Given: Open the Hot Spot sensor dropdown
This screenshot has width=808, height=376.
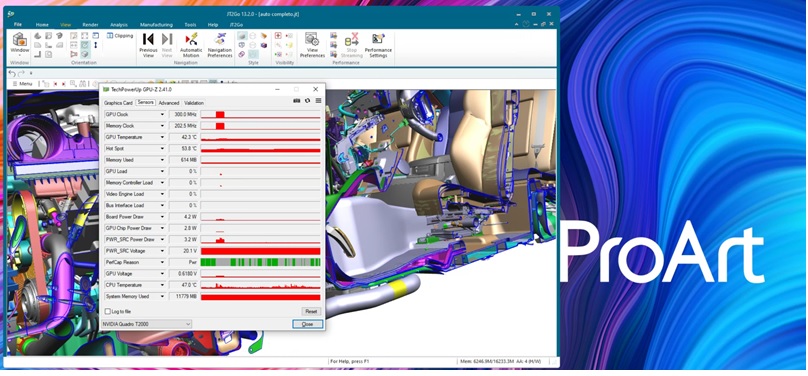Looking at the screenshot, I should click(x=162, y=148).
